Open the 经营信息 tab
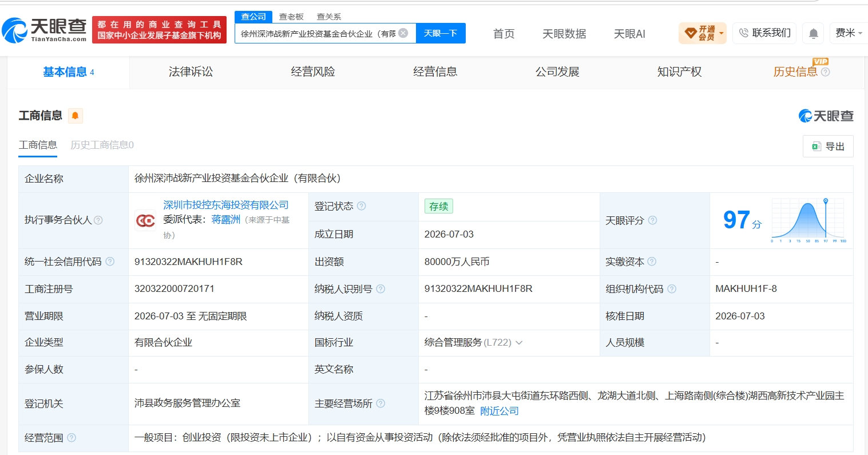The height and width of the screenshot is (455, 868). coord(435,72)
